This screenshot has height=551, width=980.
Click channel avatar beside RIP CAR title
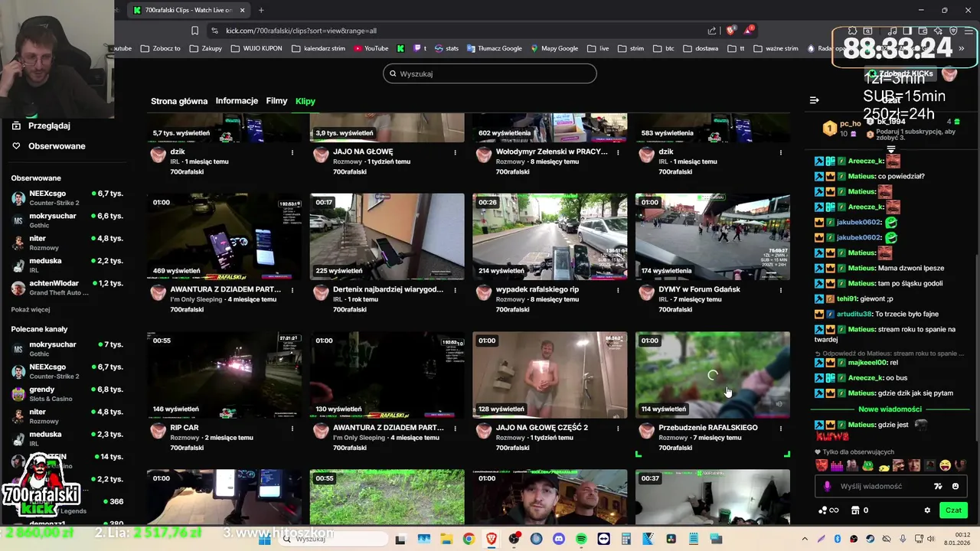click(158, 430)
